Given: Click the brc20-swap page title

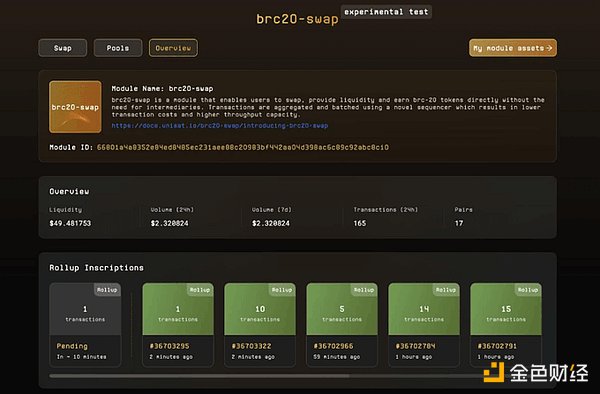Looking at the screenshot, I should click(297, 19).
